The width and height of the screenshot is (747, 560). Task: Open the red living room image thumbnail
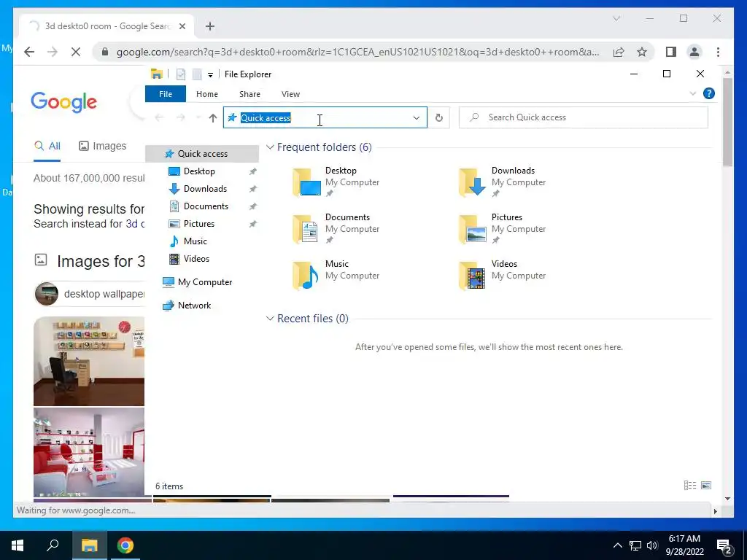coord(89,452)
